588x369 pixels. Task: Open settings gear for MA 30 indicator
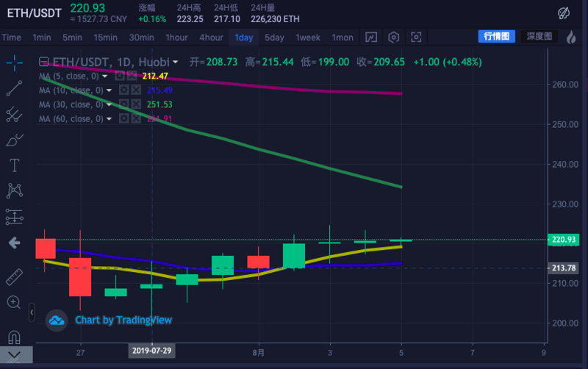tap(123, 104)
